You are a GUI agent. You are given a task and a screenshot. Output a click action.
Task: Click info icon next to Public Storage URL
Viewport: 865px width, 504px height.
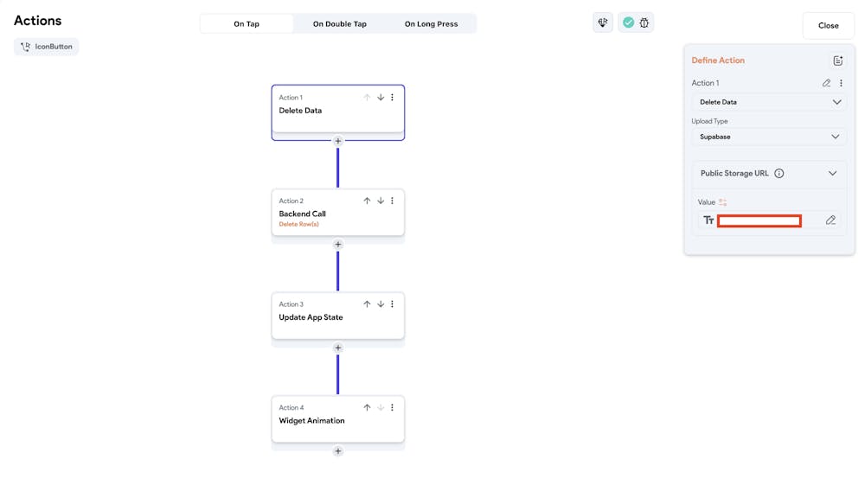click(779, 173)
